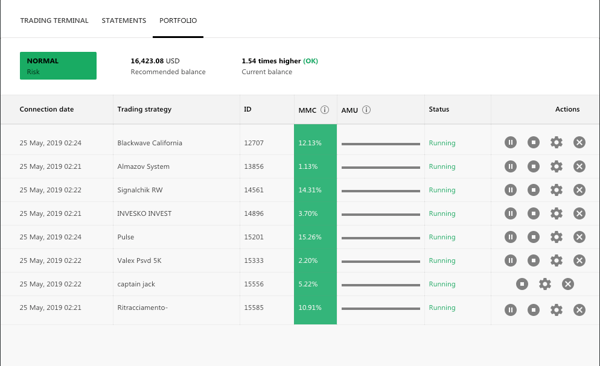Click the Pulse strategy name

126,237
